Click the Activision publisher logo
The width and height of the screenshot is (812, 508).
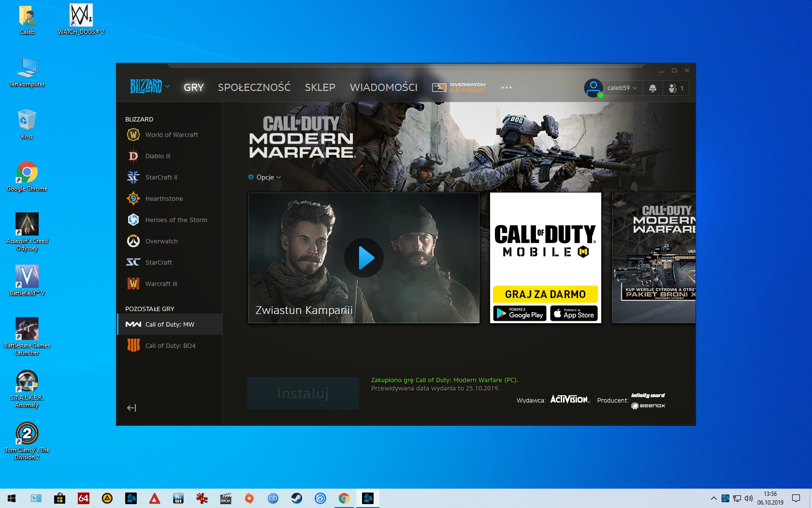click(570, 400)
